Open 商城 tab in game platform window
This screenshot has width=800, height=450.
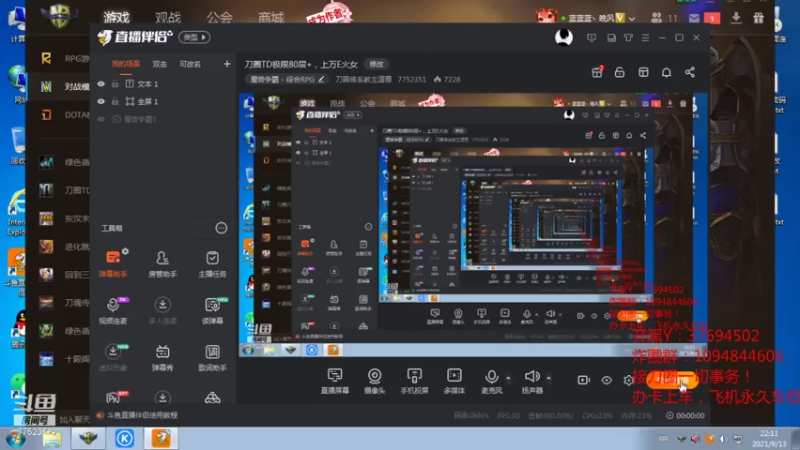271,17
